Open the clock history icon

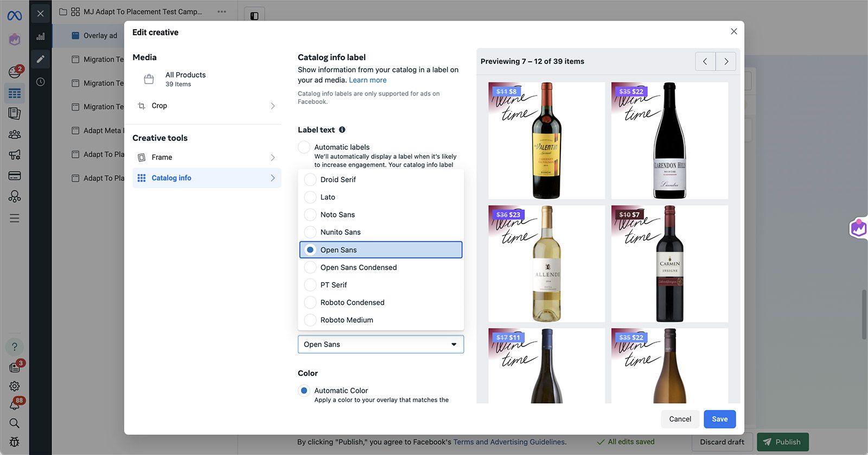click(41, 82)
